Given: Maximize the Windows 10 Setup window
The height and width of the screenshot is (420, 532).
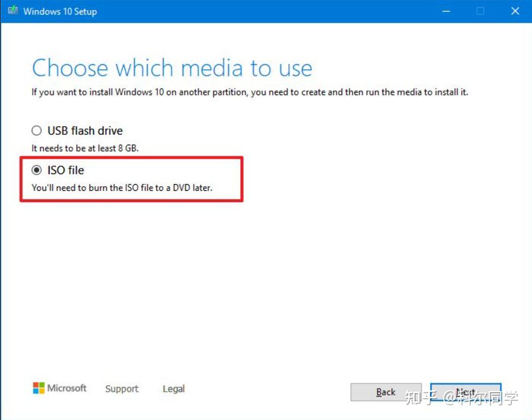Looking at the screenshot, I should pyautogui.click(x=480, y=11).
